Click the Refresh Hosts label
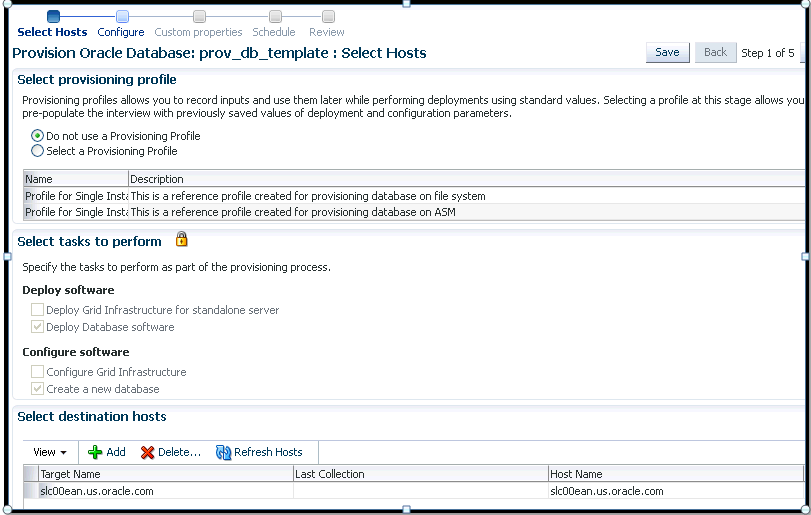Viewport: 811px width, 515px height. click(x=268, y=452)
